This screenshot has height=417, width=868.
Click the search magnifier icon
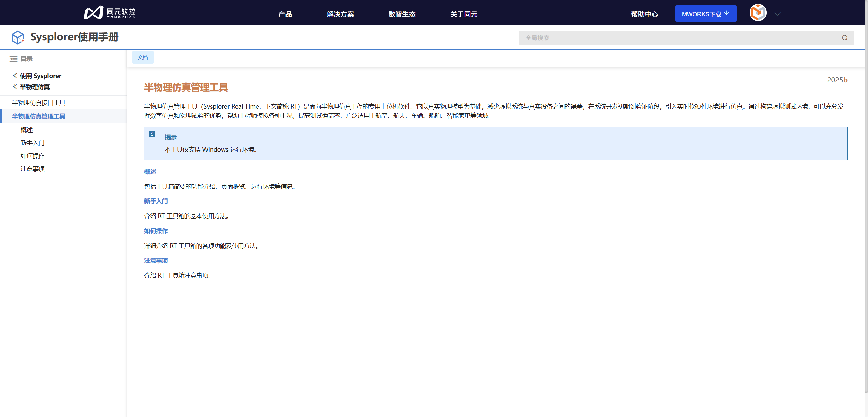click(x=845, y=38)
